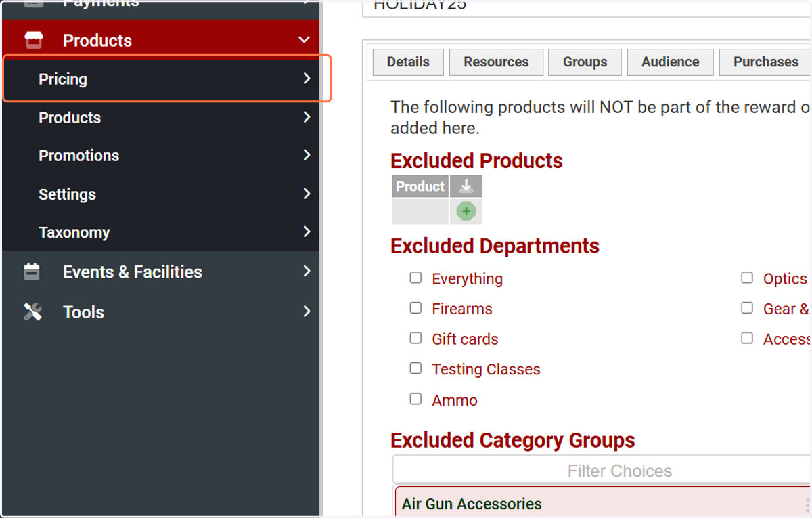Check the Ammo department checkbox

pyautogui.click(x=415, y=399)
